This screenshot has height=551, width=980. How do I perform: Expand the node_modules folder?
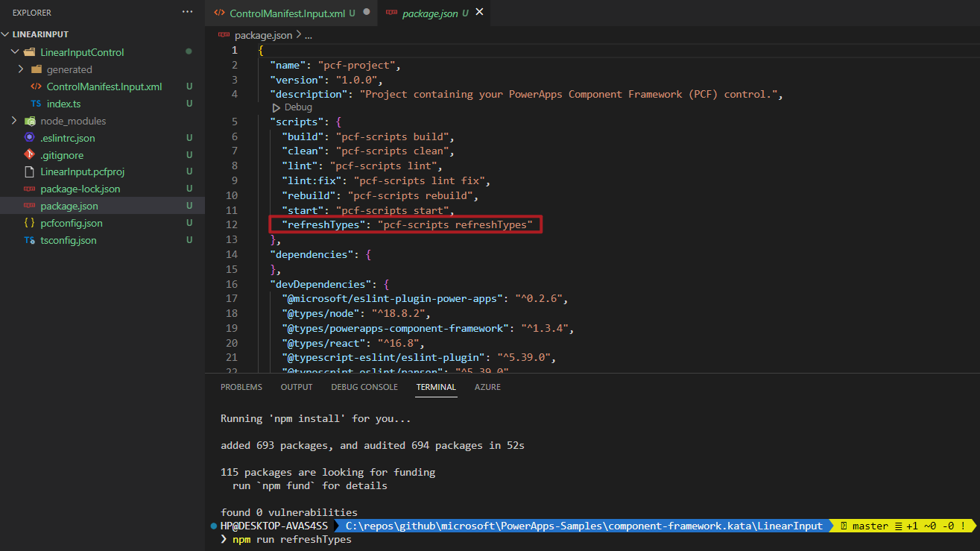point(14,121)
